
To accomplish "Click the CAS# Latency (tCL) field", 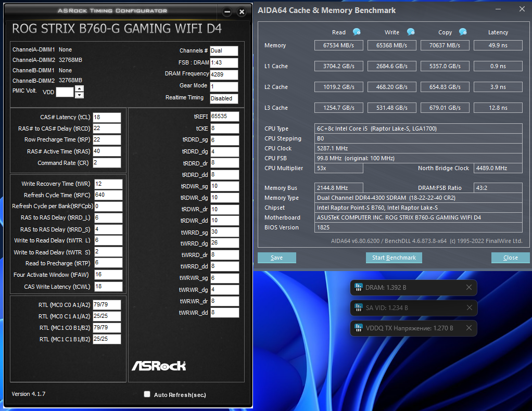I will pyautogui.click(x=107, y=118).
